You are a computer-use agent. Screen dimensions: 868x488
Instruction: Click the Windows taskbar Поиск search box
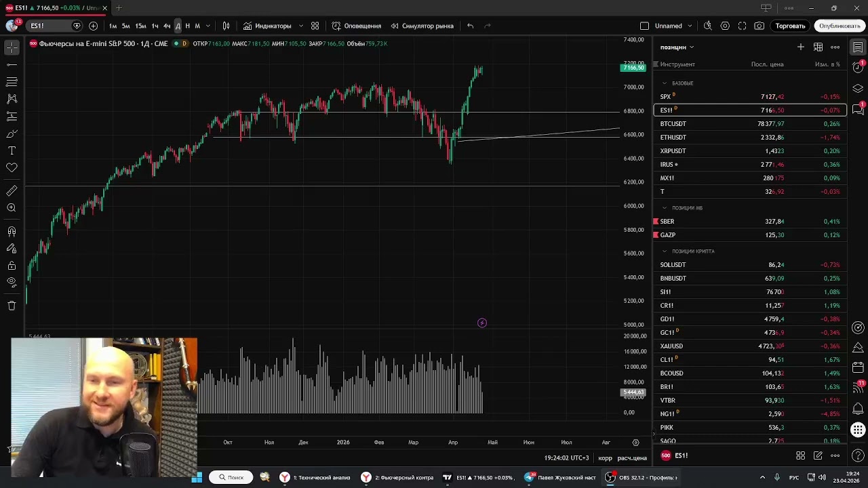pos(231,477)
